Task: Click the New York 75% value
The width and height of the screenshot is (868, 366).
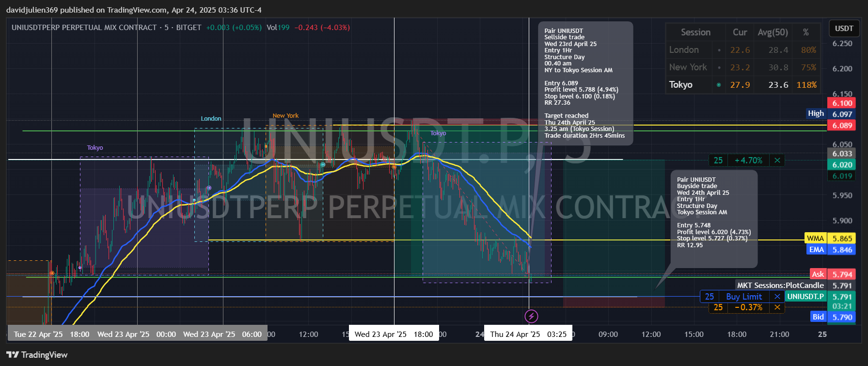Action: (808, 67)
